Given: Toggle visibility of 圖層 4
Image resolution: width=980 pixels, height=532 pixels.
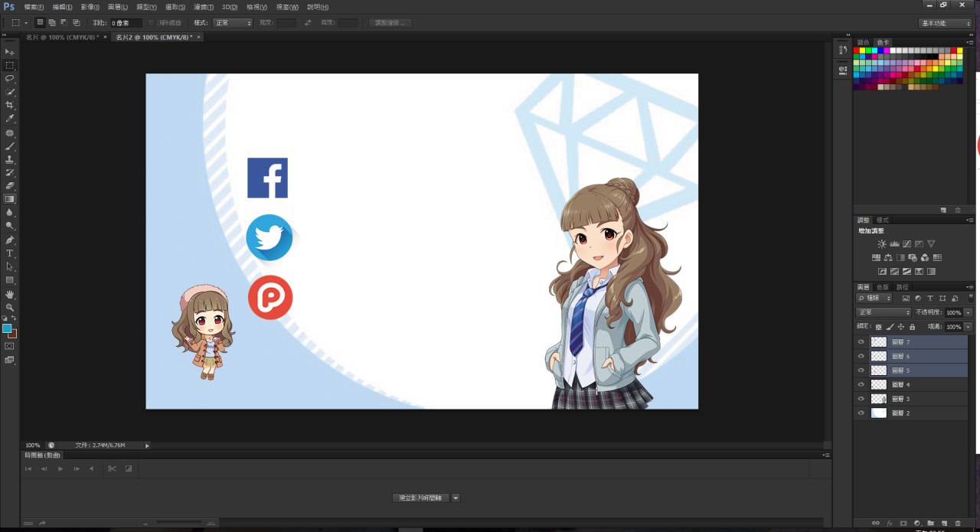Looking at the screenshot, I should (x=861, y=385).
